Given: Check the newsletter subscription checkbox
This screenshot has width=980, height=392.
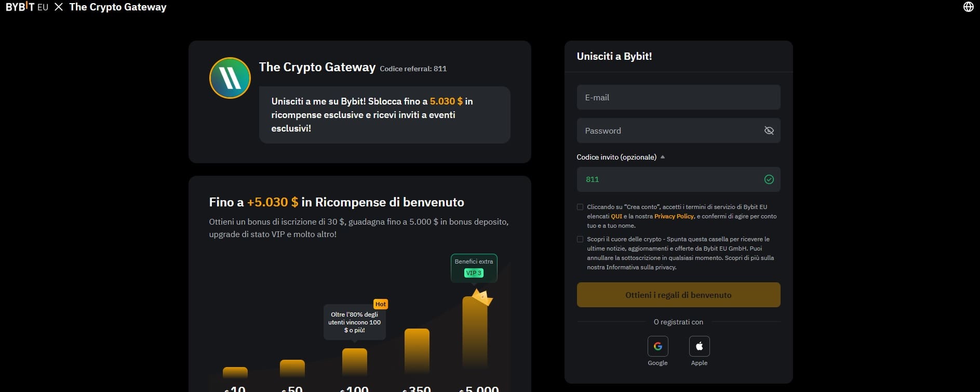Looking at the screenshot, I should [x=580, y=239].
